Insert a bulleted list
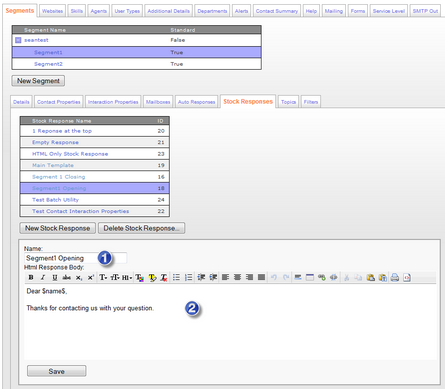Image resolution: width=445 pixels, height=389 pixels. point(176,277)
